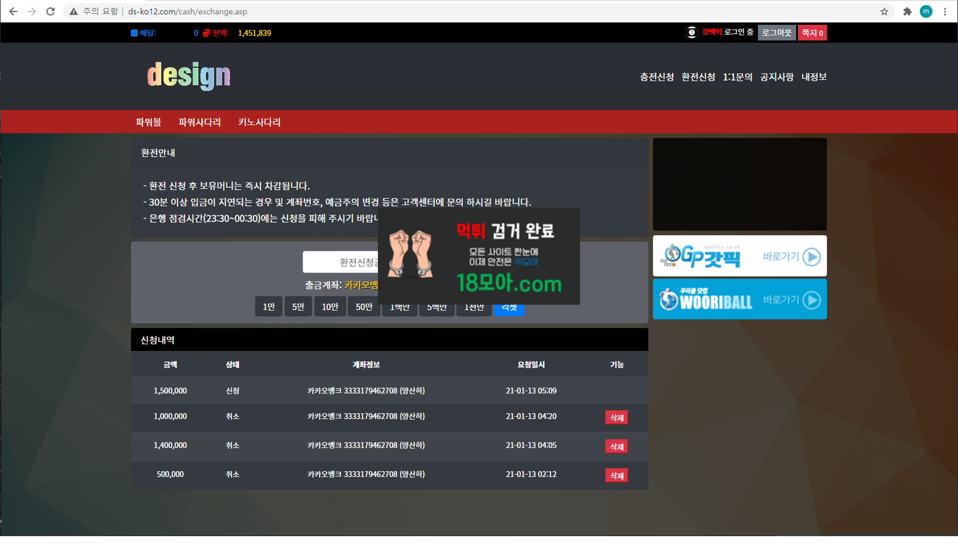Click the WOORIBALL banner play arrow
Viewport: 958px width, 560px height.
[x=811, y=300]
